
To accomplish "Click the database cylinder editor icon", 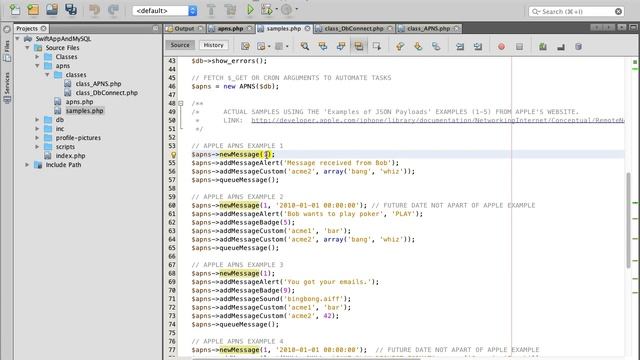I will tap(578, 47).
